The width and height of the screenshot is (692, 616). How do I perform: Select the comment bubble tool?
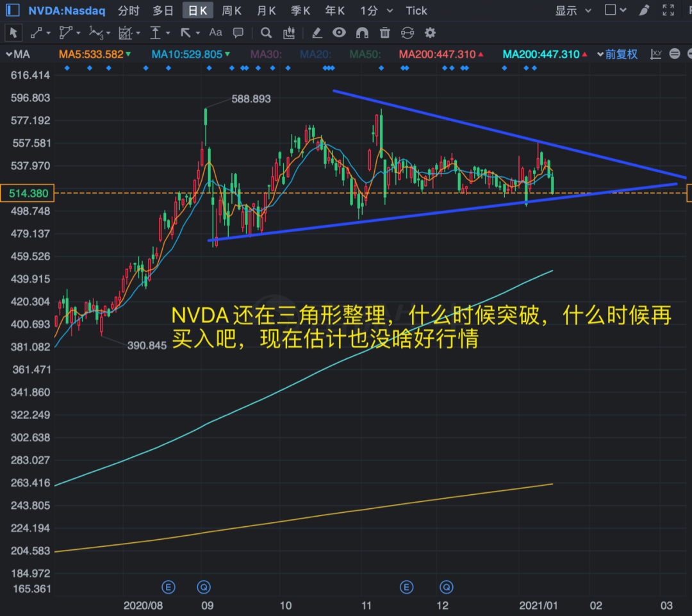(238, 33)
